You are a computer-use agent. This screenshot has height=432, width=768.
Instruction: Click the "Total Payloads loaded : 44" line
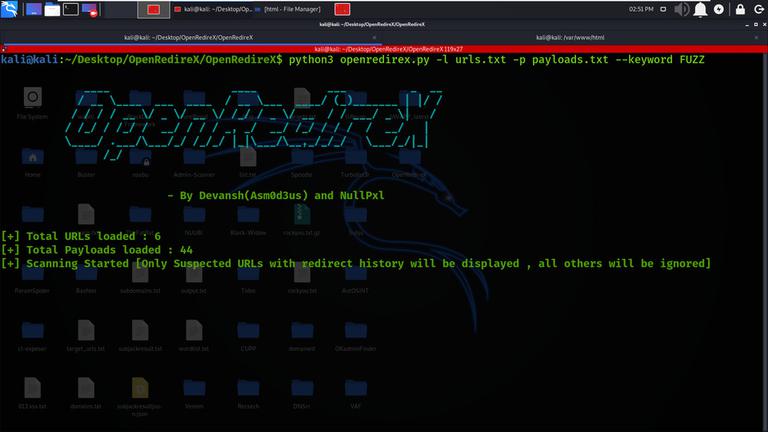pos(97,250)
